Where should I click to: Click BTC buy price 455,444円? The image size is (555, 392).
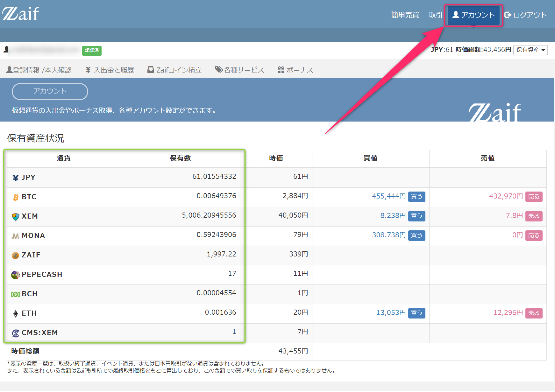tap(389, 196)
